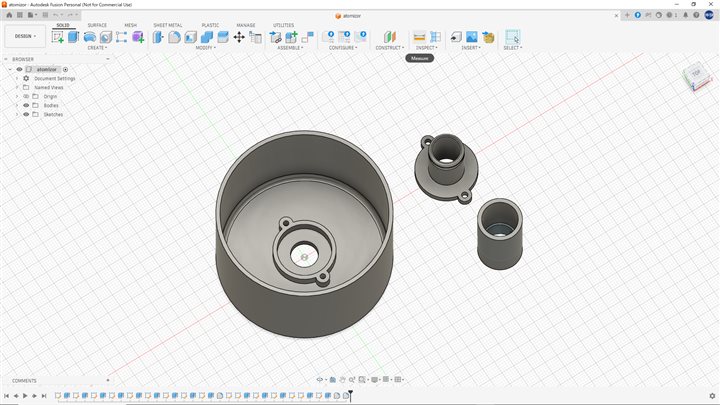Click the notifications bell icon

point(686,15)
